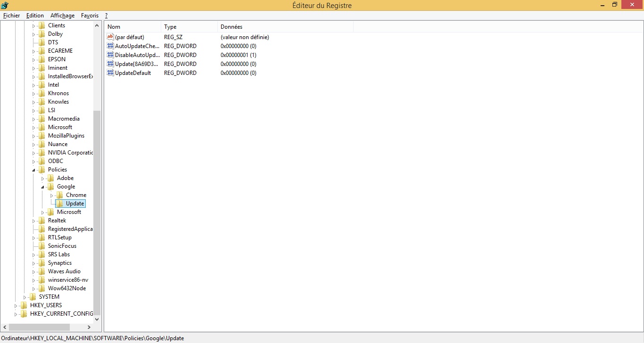Open the Affichage menu
This screenshot has height=343, width=644.
pyautogui.click(x=62, y=16)
